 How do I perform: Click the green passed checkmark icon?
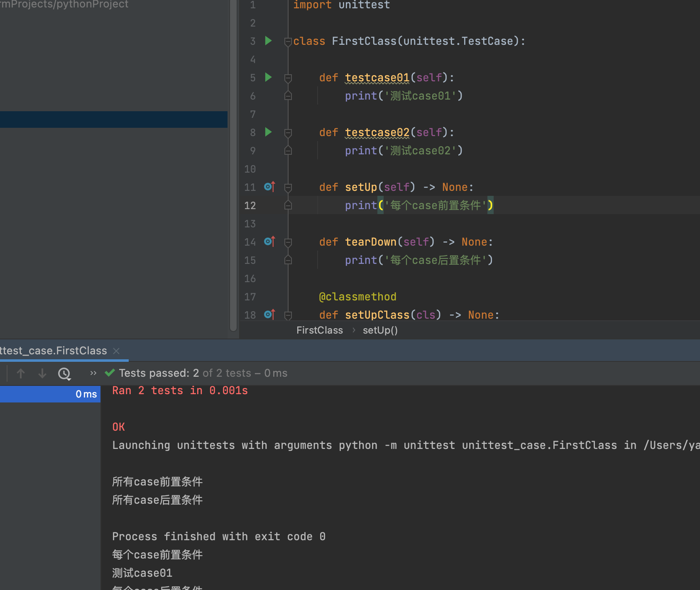click(x=110, y=373)
